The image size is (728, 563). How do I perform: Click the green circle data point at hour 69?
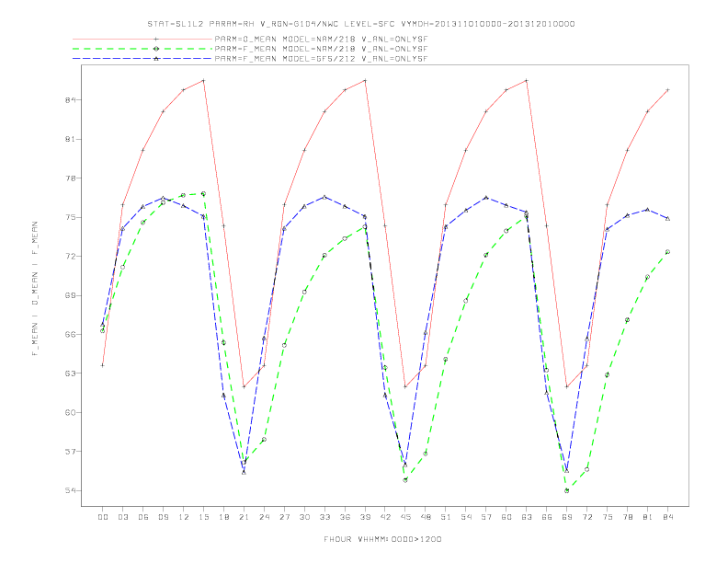pos(567,490)
